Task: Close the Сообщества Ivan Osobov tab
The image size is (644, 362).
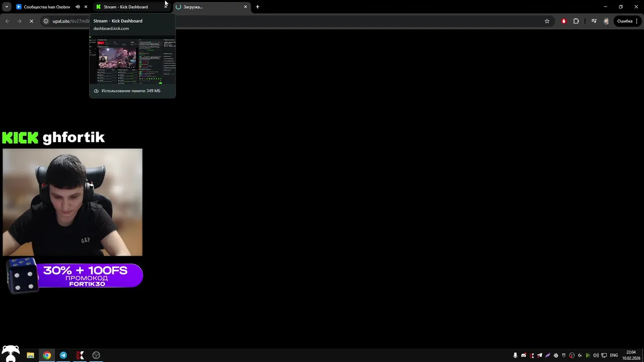Action: point(86,7)
